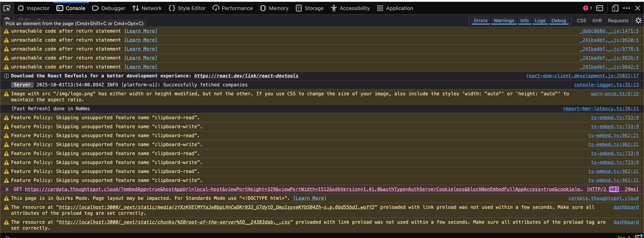Open the three-dots customize menu
This screenshot has height=238, width=644.
tap(627, 8)
